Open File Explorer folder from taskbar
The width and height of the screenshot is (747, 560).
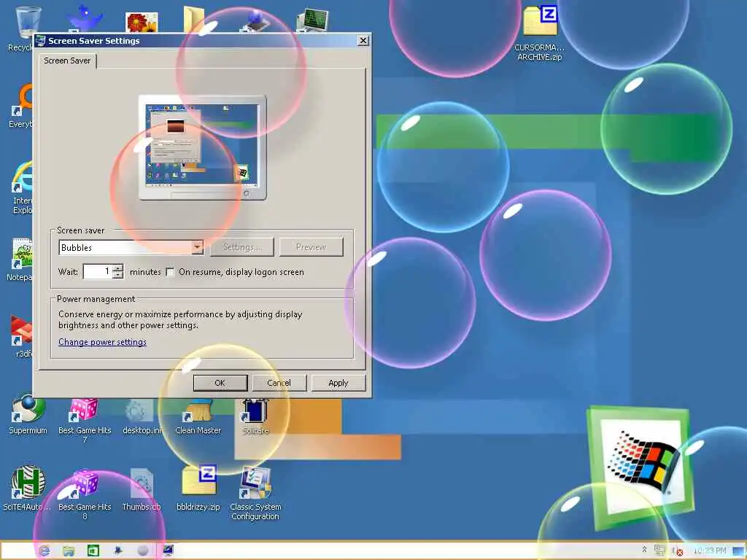tap(69, 551)
